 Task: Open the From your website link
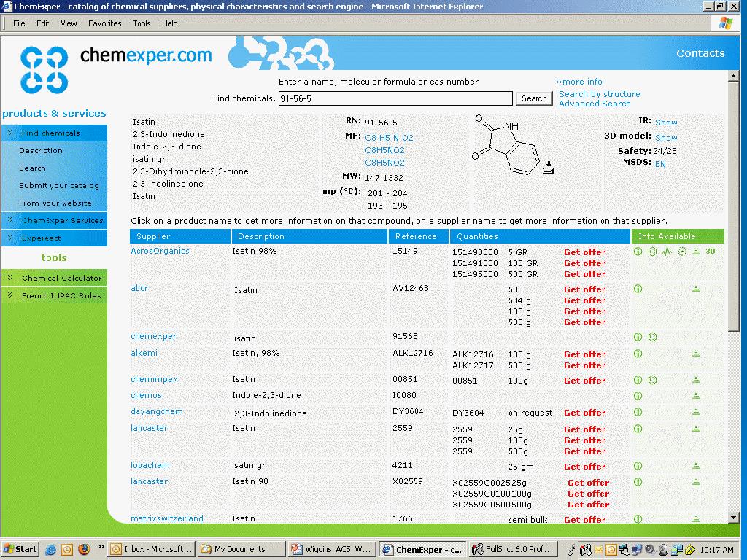coord(55,203)
